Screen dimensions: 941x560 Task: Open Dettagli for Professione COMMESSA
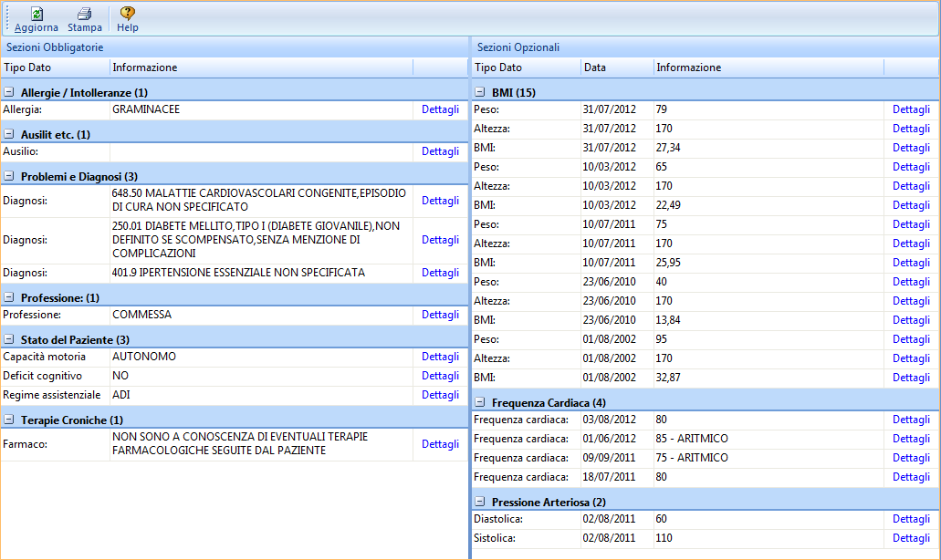pos(440,315)
